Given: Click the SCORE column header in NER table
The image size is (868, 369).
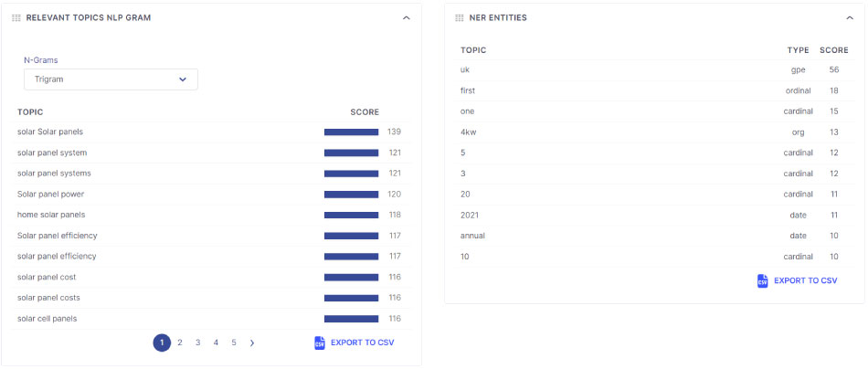Looking at the screenshot, I should (833, 50).
